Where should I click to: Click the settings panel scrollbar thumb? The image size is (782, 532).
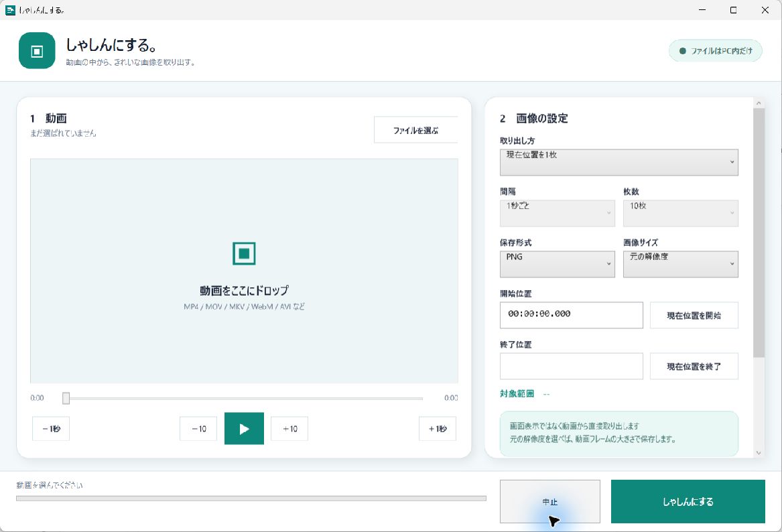pos(759,232)
